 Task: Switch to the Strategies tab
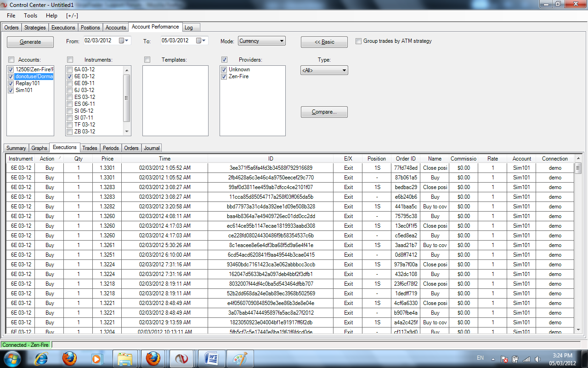click(35, 28)
